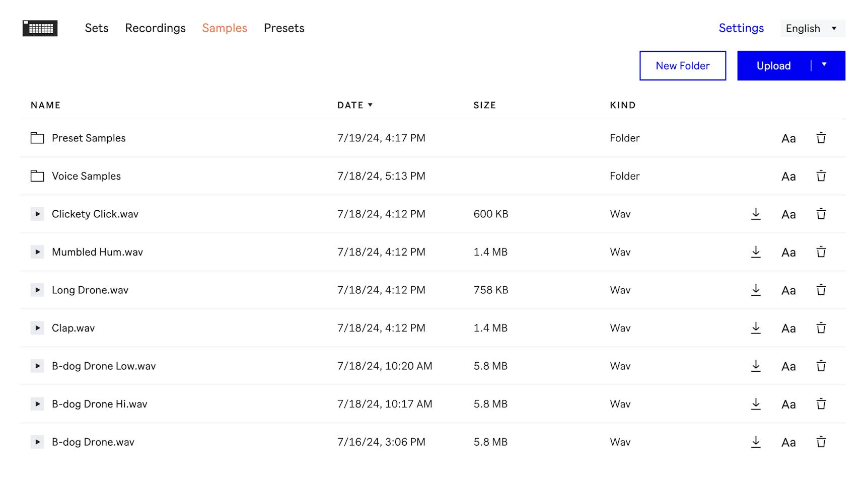Rename the Mumbled Hum.wav file
This screenshot has height=504, width=866.
click(x=788, y=253)
